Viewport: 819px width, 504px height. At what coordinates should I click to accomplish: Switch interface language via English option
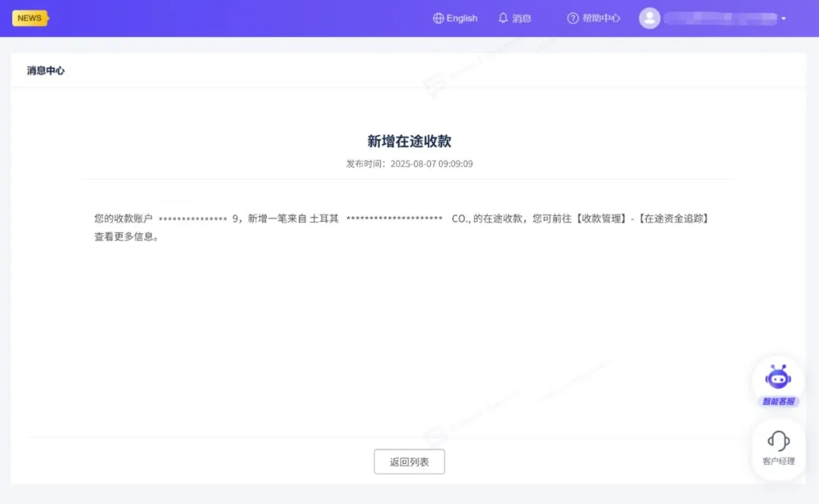click(x=455, y=17)
